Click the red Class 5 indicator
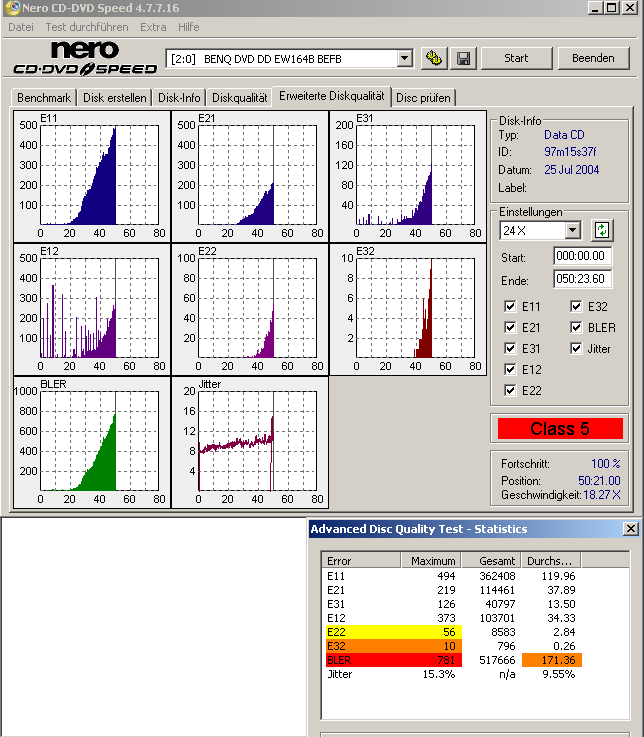 coord(560,429)
